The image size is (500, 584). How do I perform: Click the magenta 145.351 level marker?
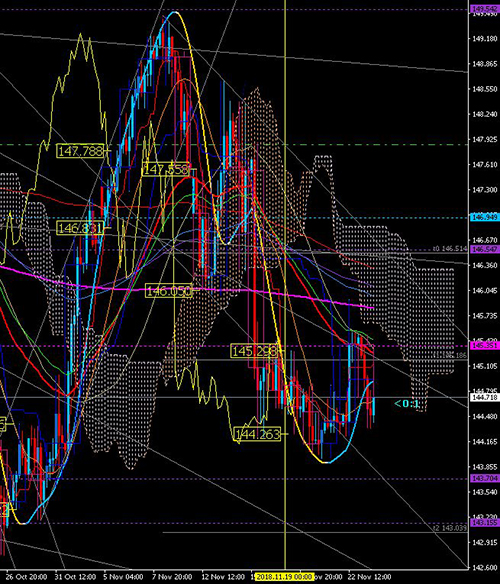(485, 346)
